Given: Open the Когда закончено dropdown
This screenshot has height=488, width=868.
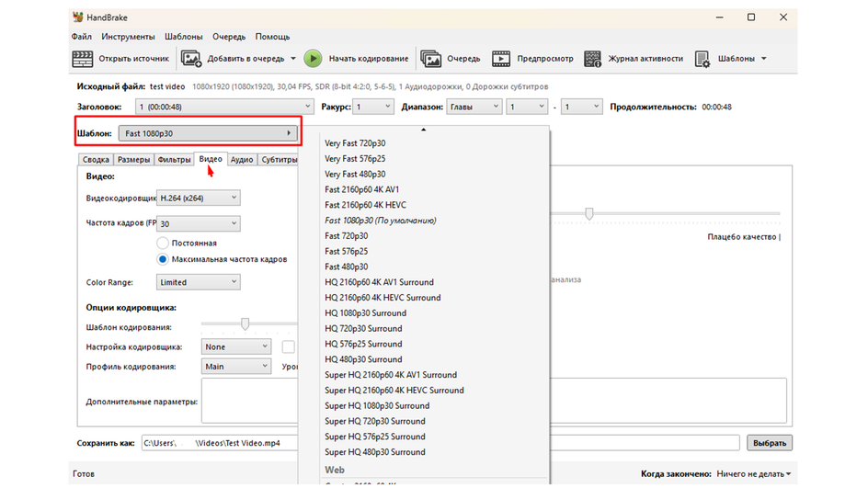Looking at the screenshot, I should click(753, 474).
